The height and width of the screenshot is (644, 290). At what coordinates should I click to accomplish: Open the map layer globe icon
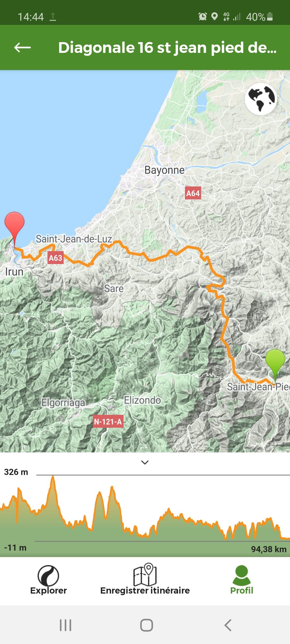click(x=261, y=99)
